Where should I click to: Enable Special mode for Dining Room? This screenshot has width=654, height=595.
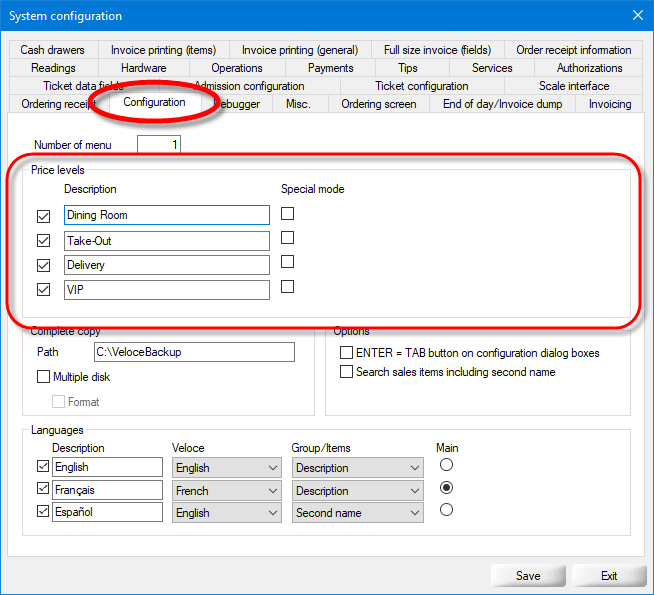click(x=288, y=214)
